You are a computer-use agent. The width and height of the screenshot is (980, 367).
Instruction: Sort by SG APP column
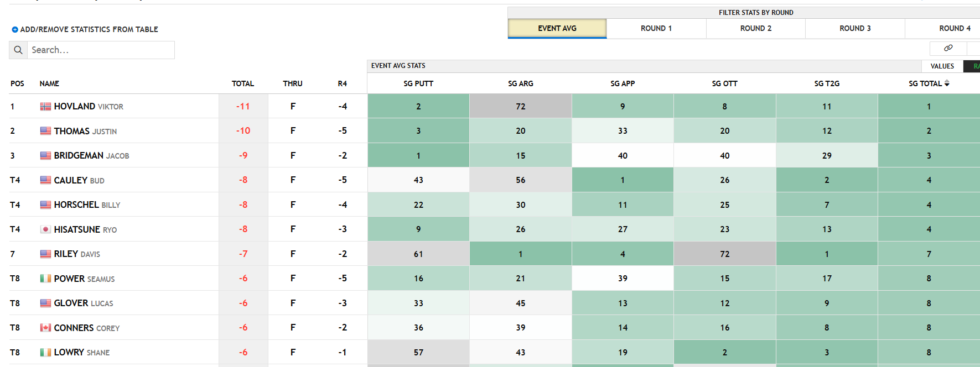[x=623, y=83]
